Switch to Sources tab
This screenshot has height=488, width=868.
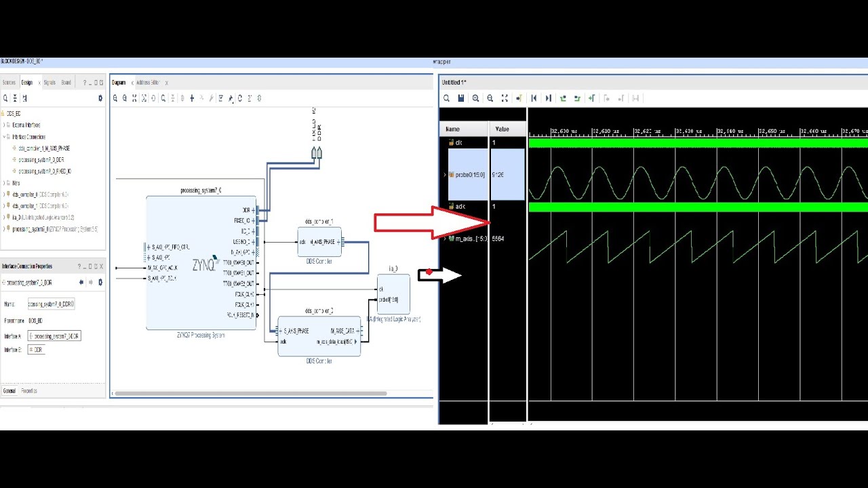coord(9,83)
